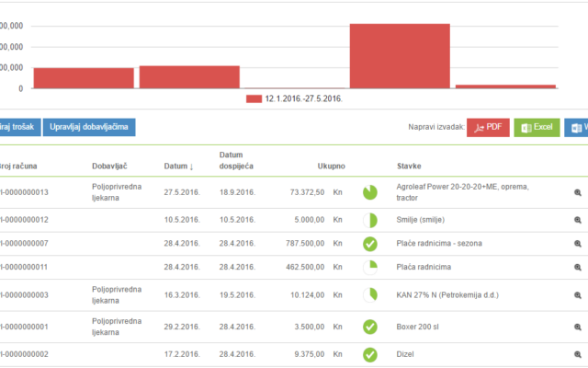
Task: Sort table by Datum column header
Action: [178, 167]
